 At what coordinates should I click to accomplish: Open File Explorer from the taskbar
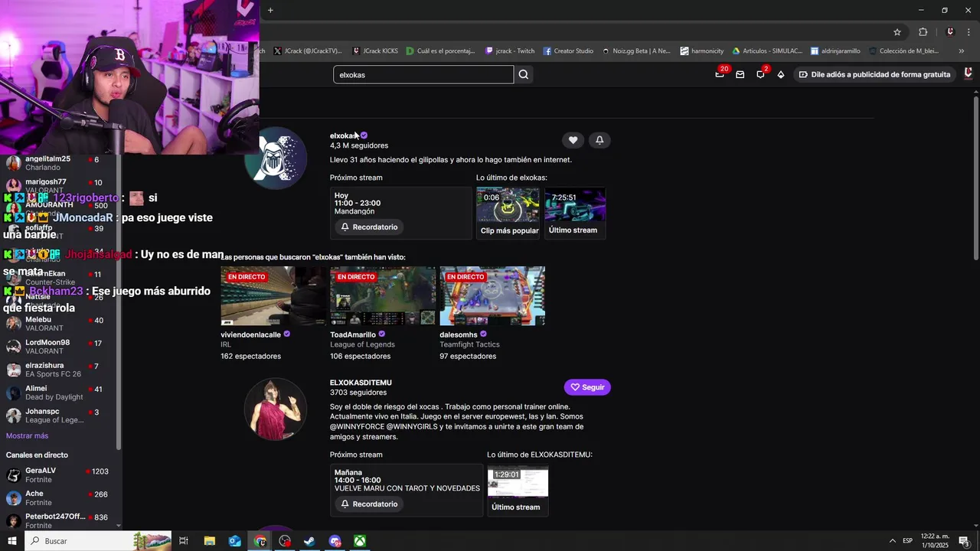coord(210,541)
